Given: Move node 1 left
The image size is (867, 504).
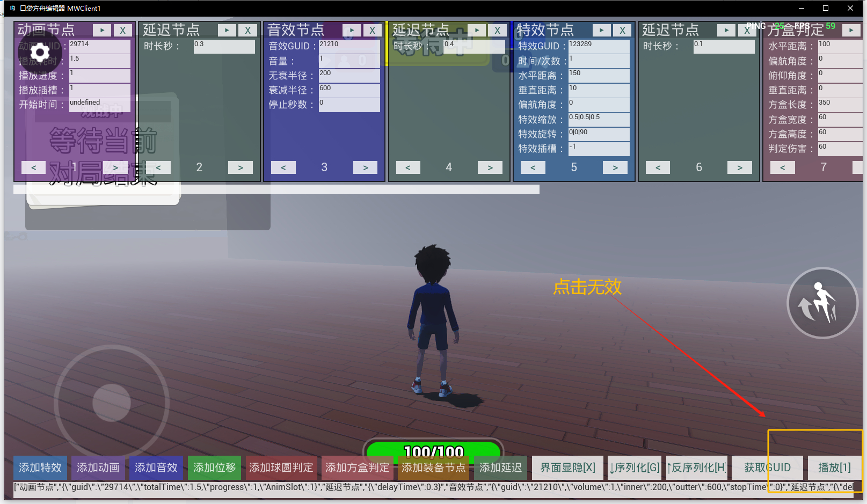Looking at the screenshot, I should pyautogui.click(x=33, y=167).
